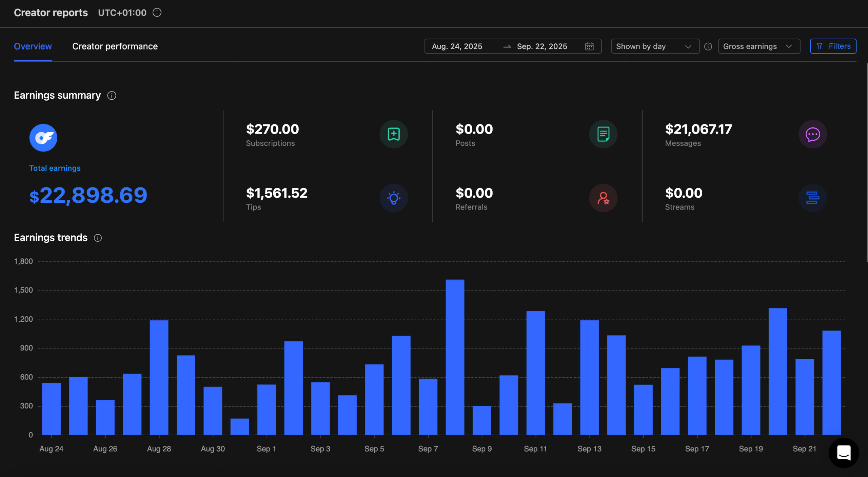This screenshot has width=868, height=477.
Task: Click the Aug. 24, 2025 start date field
Action: click(x=457, y=46)
